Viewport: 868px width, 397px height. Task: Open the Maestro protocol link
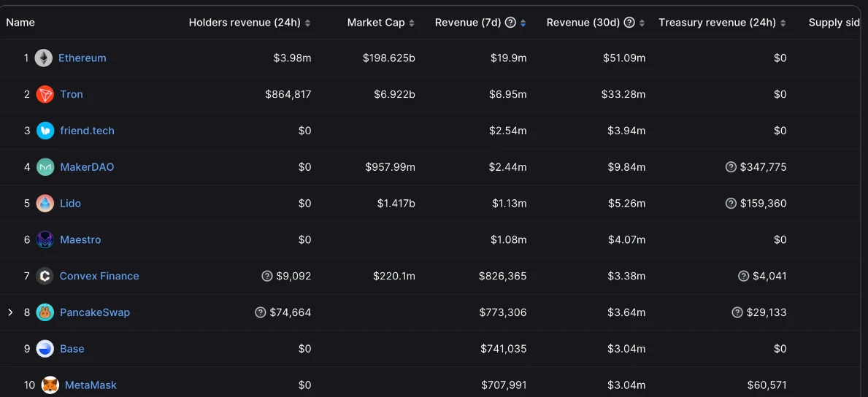coord(80,240)
